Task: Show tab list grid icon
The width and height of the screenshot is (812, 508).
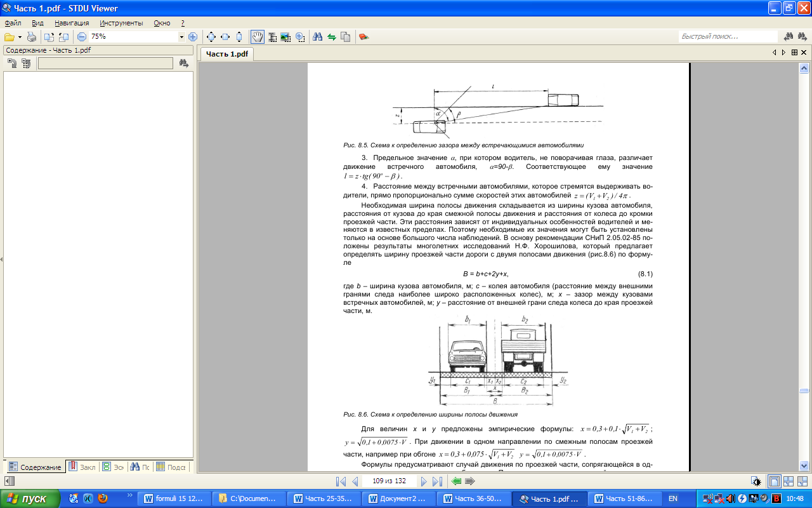Action: click(x=795, y=53)
